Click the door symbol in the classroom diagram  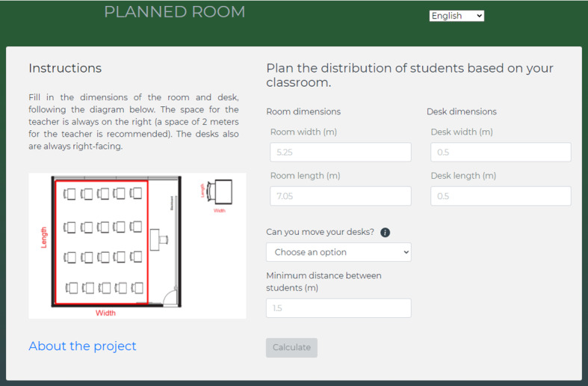point(172,297)
